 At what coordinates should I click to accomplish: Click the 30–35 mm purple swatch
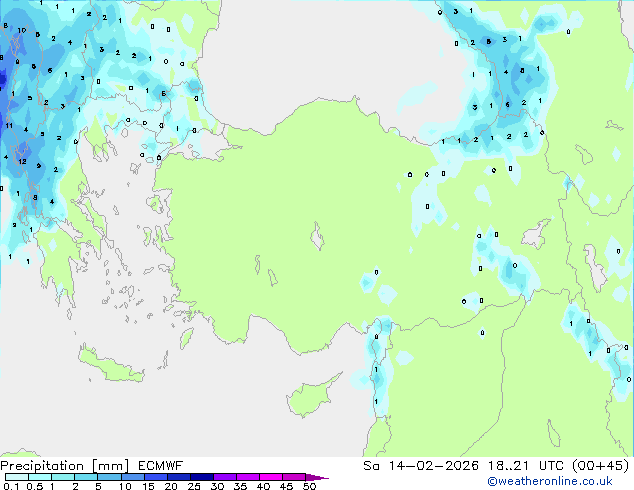[224, 477]
